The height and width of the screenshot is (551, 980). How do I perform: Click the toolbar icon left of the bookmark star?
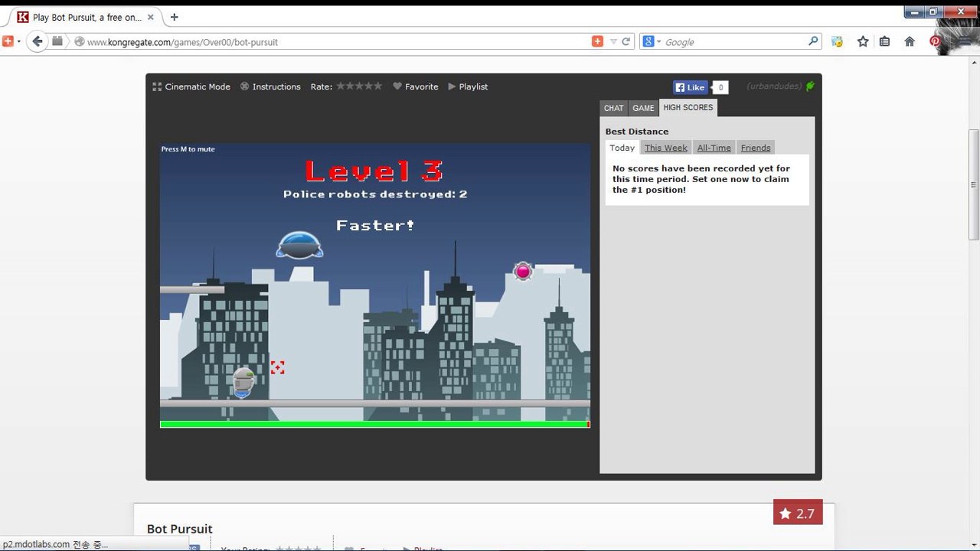pyautogui.click(x=838, y=41)
